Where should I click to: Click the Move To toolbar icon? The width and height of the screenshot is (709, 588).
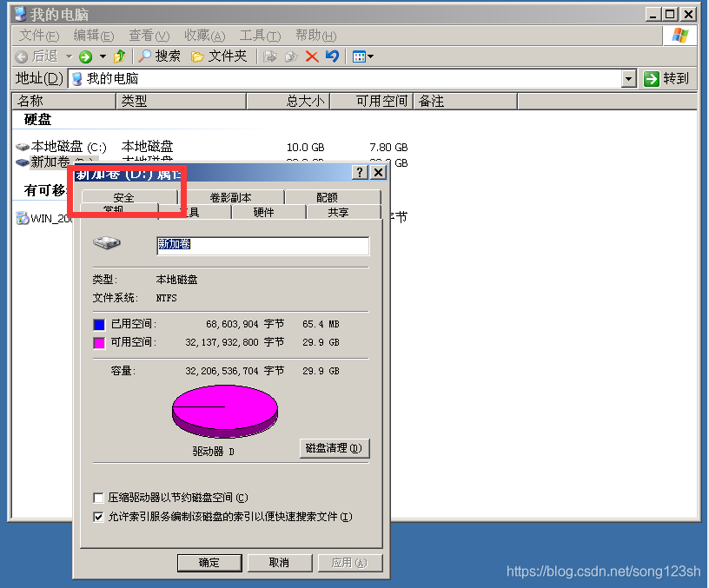270,56
